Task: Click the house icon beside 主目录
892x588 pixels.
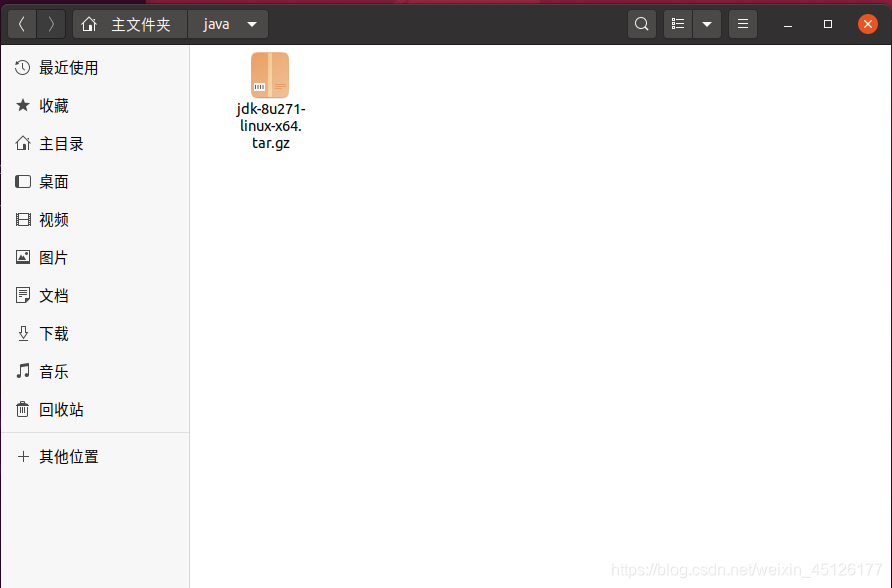Action: pos(23,143)
